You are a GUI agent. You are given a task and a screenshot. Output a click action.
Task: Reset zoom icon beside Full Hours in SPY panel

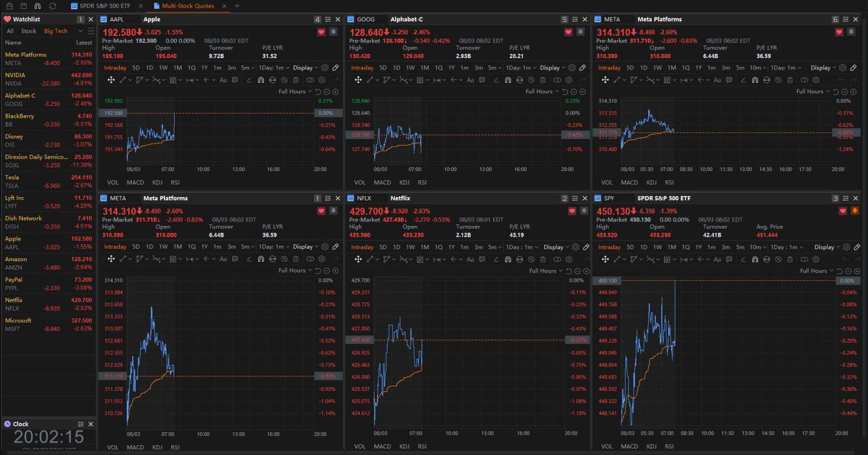pyautogui.click(x=839, y=271)
